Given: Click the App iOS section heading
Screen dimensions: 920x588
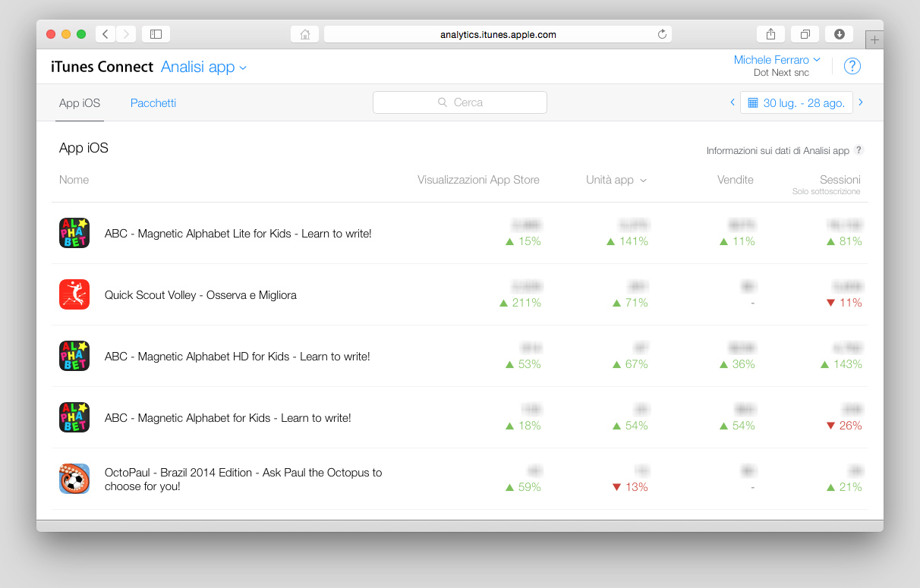Looking at the screenshot, I should pos(83,148).
